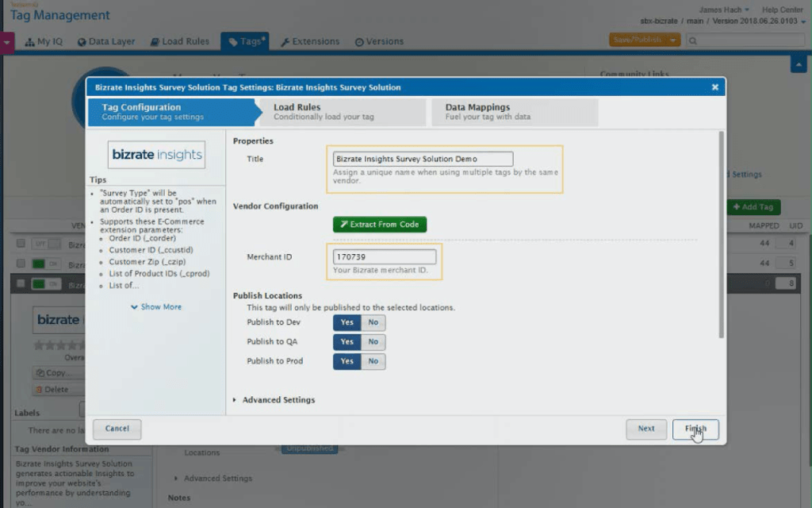Expand tips with Show More
The width and height of the screenshot is (812, 508).
(156, 307)
